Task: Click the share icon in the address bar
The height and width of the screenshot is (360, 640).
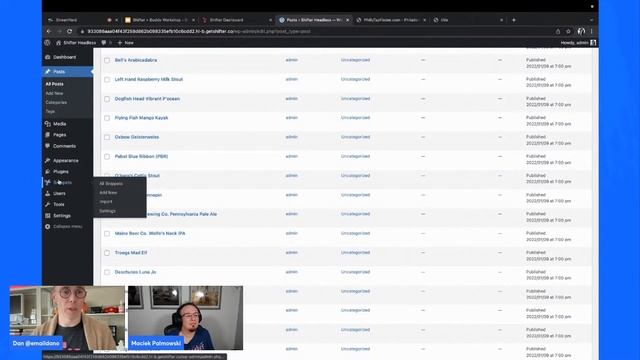Action: 558,31
